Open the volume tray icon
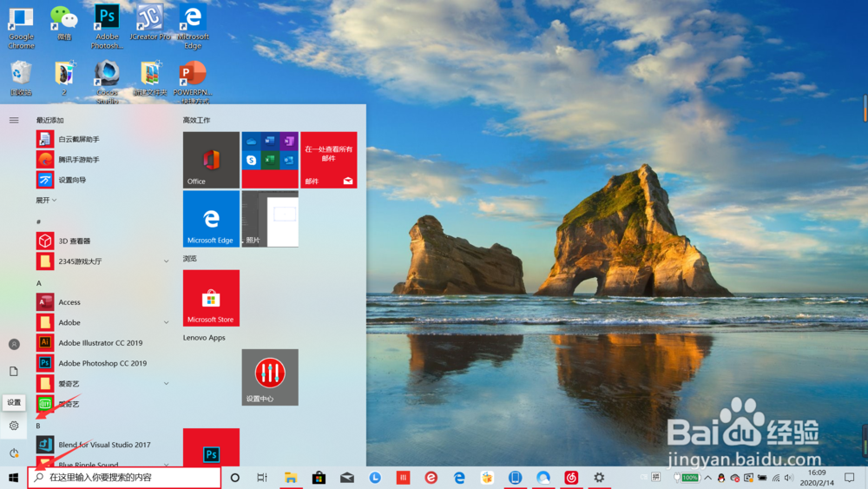868x489 pixels. pos(789,478)
